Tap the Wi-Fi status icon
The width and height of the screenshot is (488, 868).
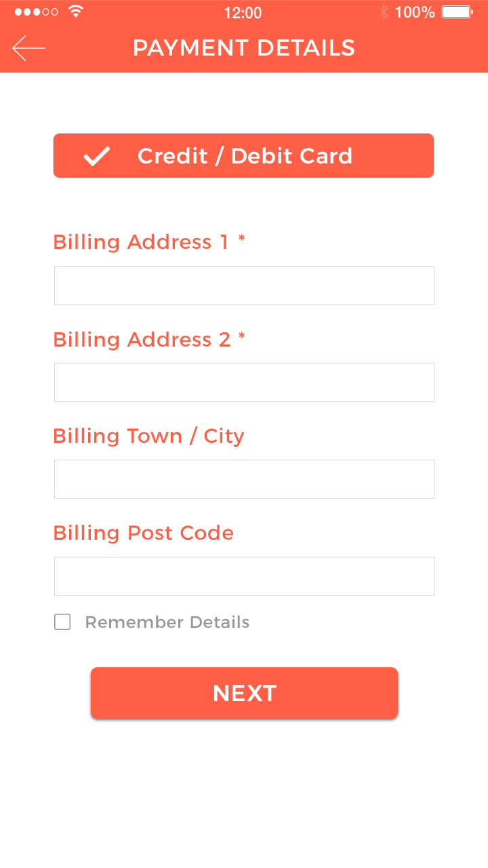[76, 12]
